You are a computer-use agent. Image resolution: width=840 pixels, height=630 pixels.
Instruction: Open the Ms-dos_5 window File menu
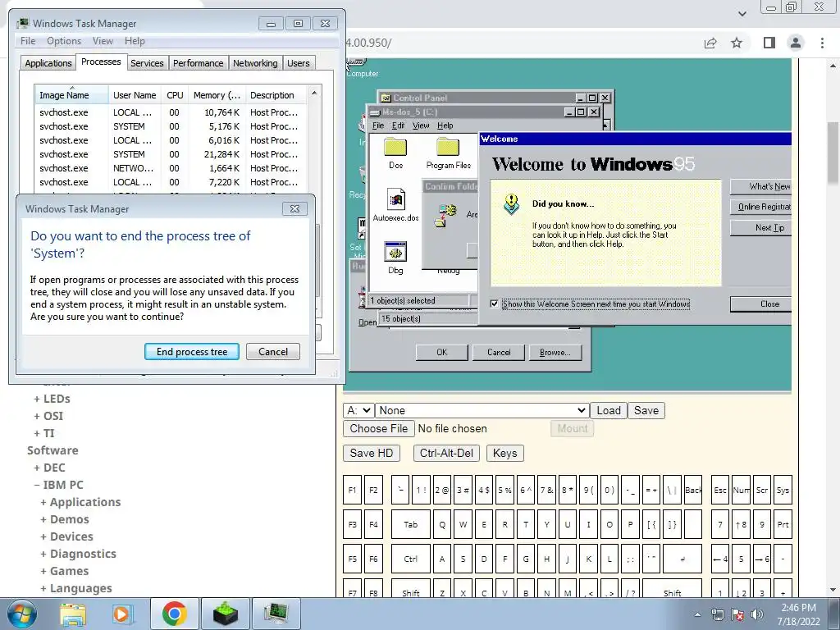[x=378, y=126]
